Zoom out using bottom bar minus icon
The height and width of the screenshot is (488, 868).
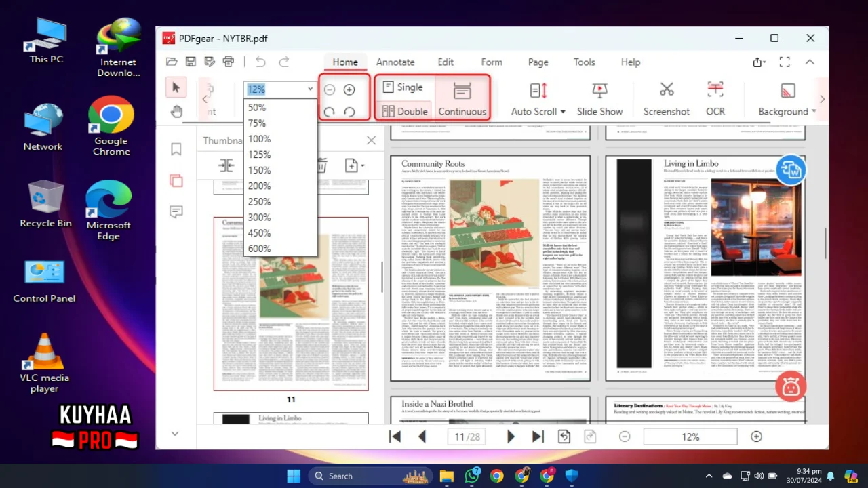[625, 437]
